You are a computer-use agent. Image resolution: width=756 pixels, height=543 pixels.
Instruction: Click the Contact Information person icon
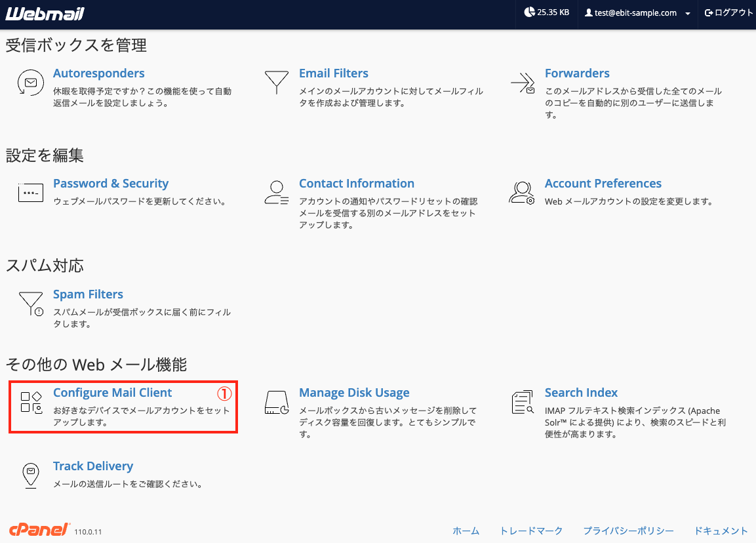(x=276, y=193)
